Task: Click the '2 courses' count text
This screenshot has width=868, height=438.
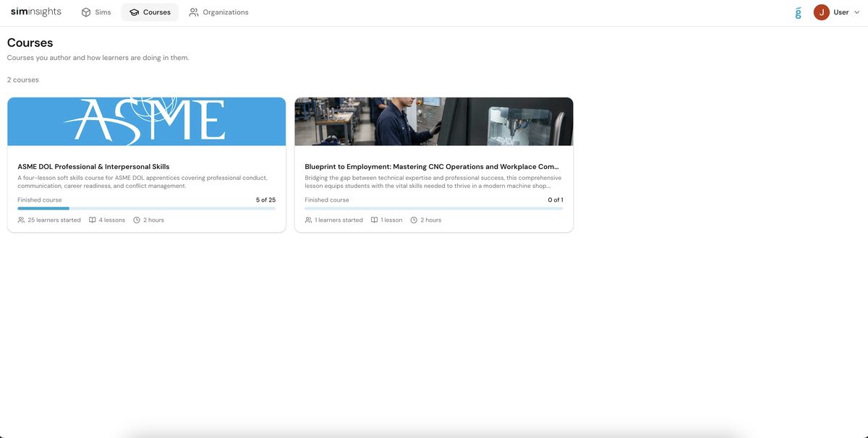Action: pos(23,80)
